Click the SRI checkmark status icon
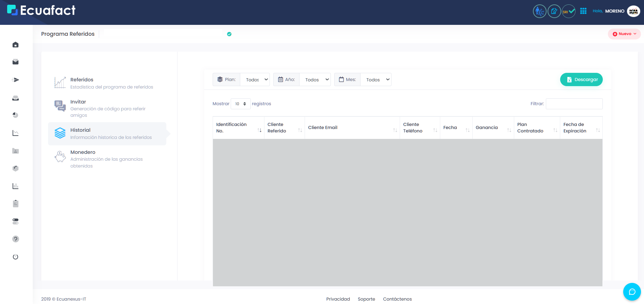644x304 pixels. pyautogui.click(x=569, y=11)
